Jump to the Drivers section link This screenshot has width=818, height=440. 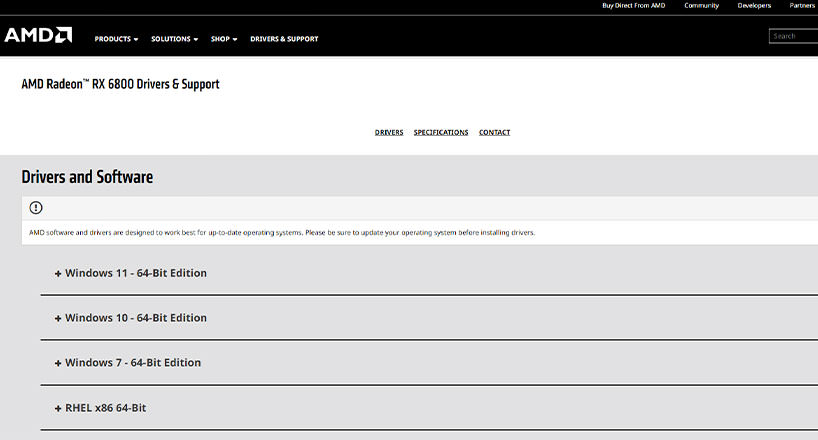pyautogui.click(x=389, y=133)
